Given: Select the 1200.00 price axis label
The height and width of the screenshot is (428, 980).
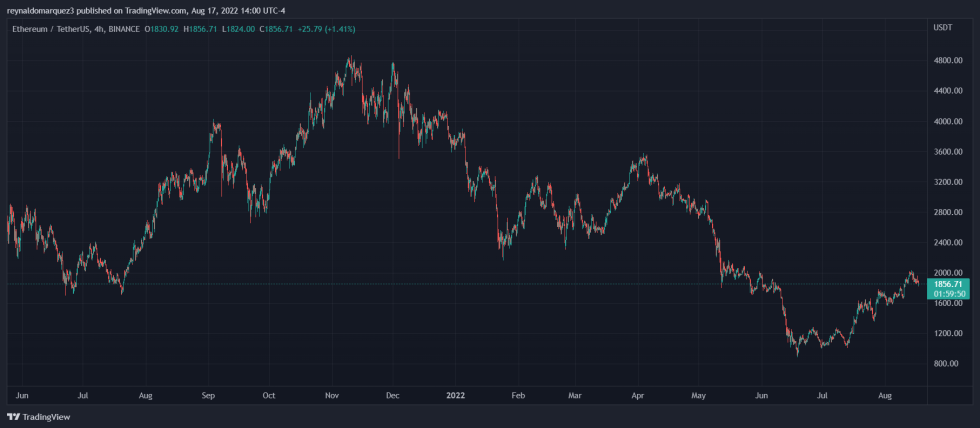Looking at the screenshot, I should click(x=946, y=333).
